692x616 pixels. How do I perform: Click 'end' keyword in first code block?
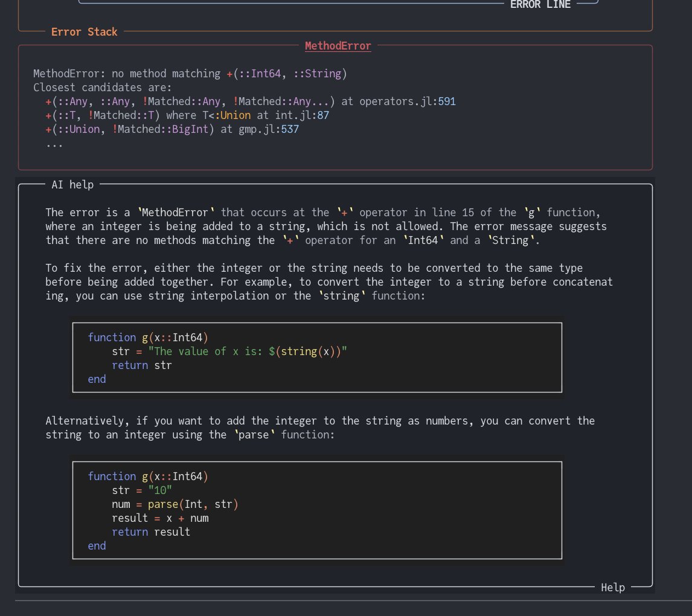[x=97, y=379]
